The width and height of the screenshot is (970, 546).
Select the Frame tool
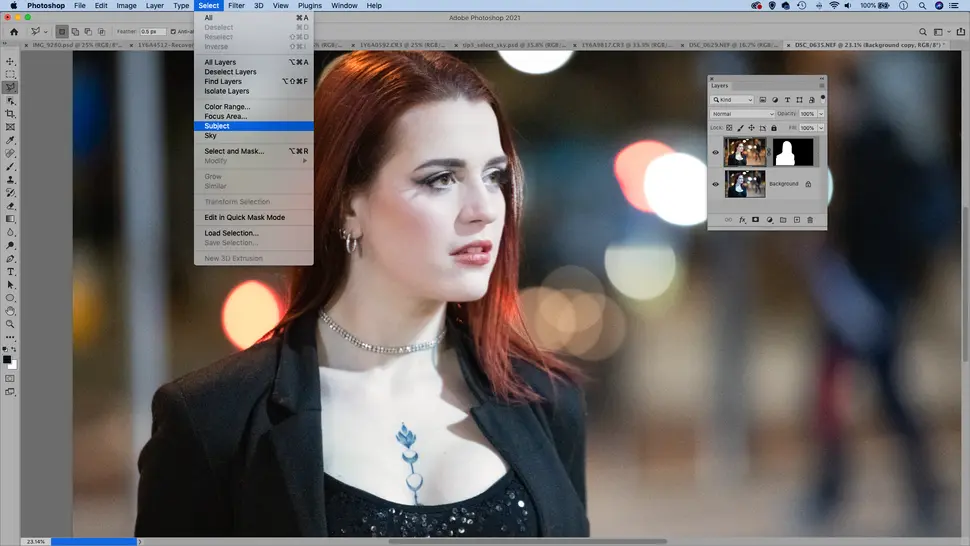click(11, 127)
